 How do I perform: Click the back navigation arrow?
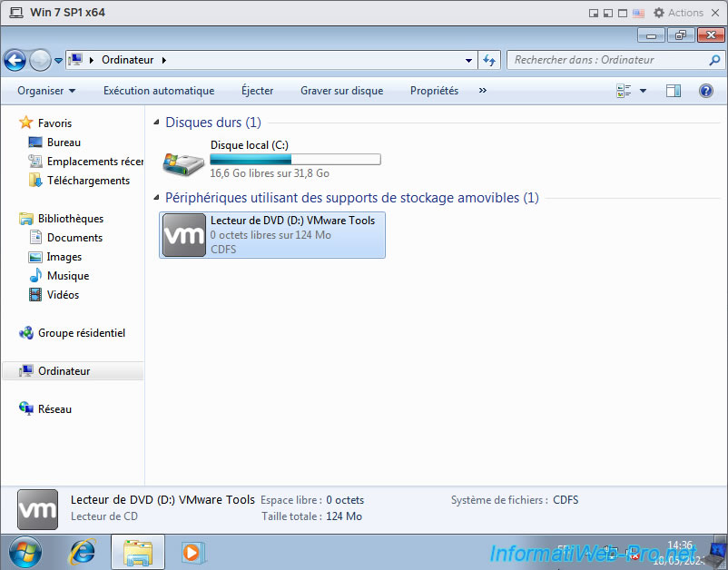[x=15, y=60]
